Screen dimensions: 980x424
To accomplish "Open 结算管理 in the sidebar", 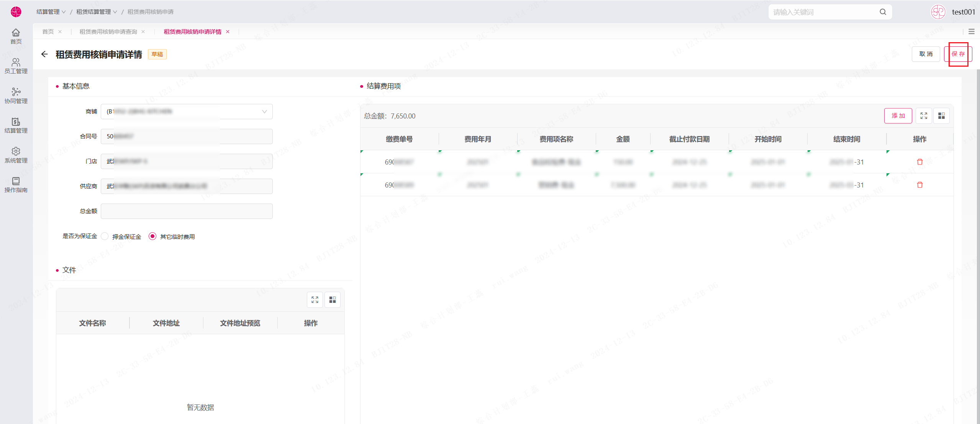I will click(16, 125).
